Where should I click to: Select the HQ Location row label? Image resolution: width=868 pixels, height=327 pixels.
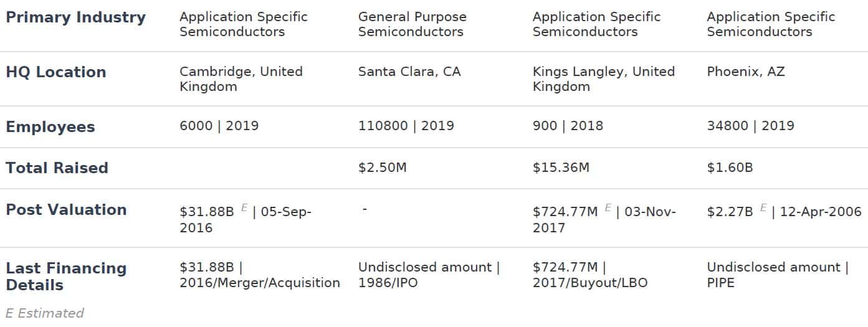click(x=56, y=72)
